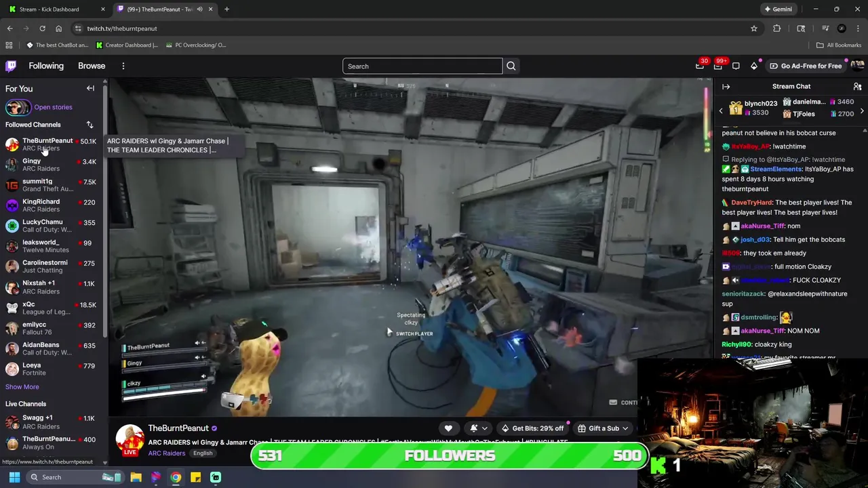
Task: Open Creator Dashboard bookmark
Action: [x=127, y=45]
